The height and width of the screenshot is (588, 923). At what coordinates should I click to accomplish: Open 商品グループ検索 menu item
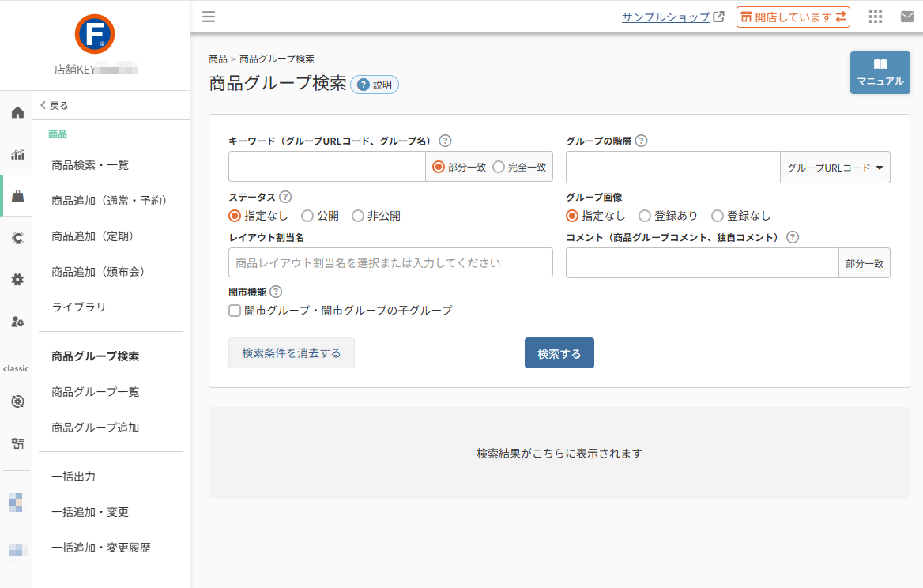96,356
